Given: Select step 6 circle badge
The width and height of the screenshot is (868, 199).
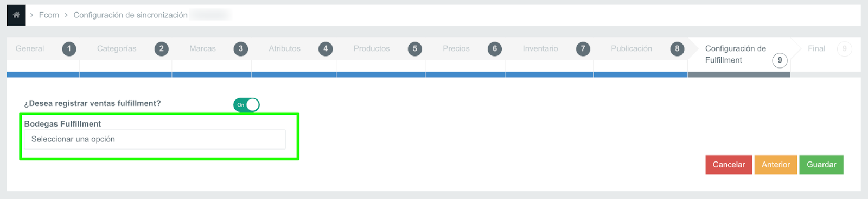Looking at the screenshot, I should [x=495, y=49].
